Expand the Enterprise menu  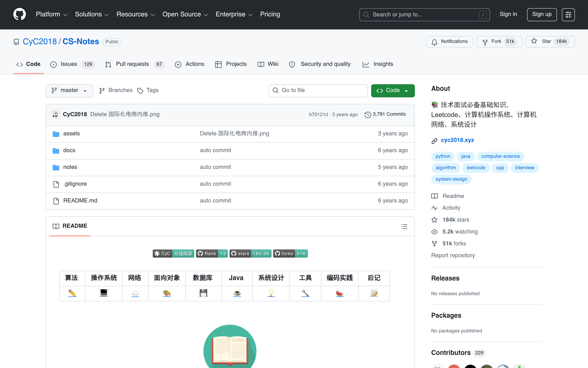[234, 14]
